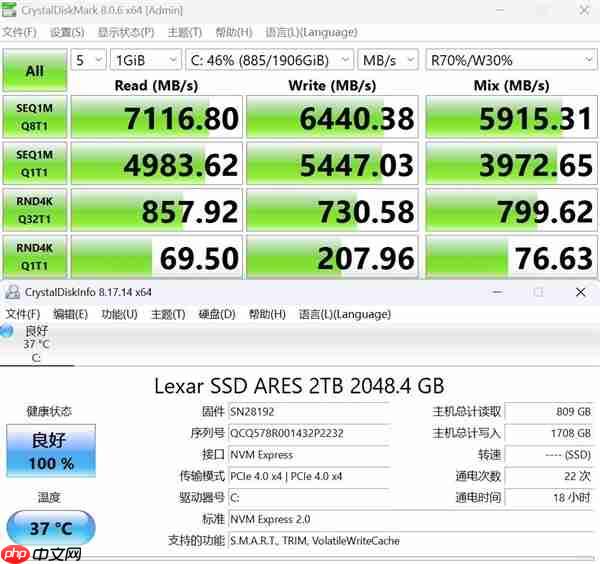Viewport: 600px width, 564px height.
Task: Click read result 7116.80
Action: (x=157, y=117)
